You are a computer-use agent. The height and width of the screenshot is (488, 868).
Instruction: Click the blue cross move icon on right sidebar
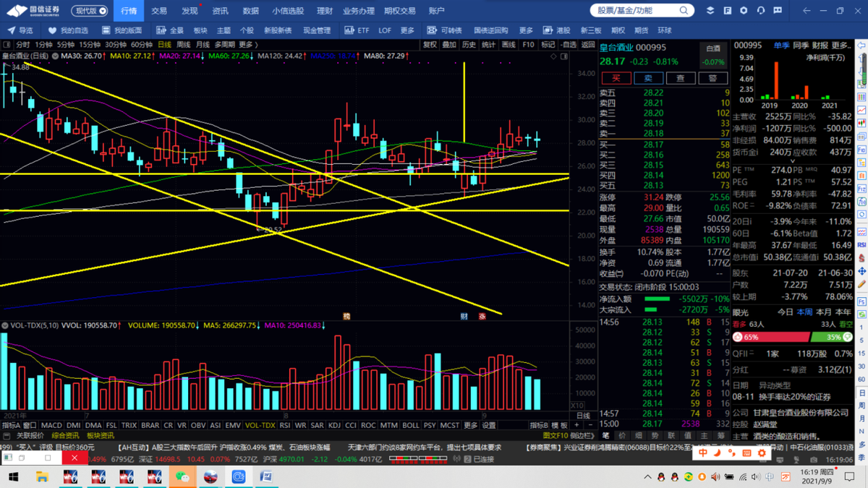[861, 271]
